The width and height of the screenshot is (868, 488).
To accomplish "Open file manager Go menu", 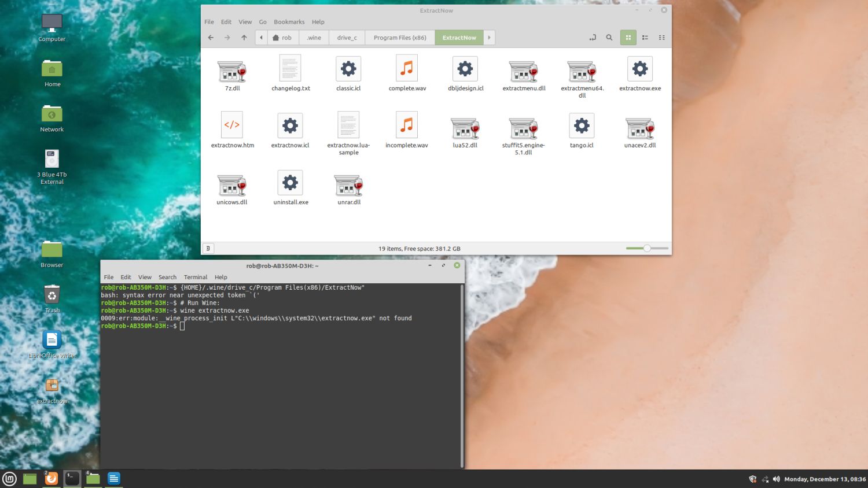I will coord(263,22).
